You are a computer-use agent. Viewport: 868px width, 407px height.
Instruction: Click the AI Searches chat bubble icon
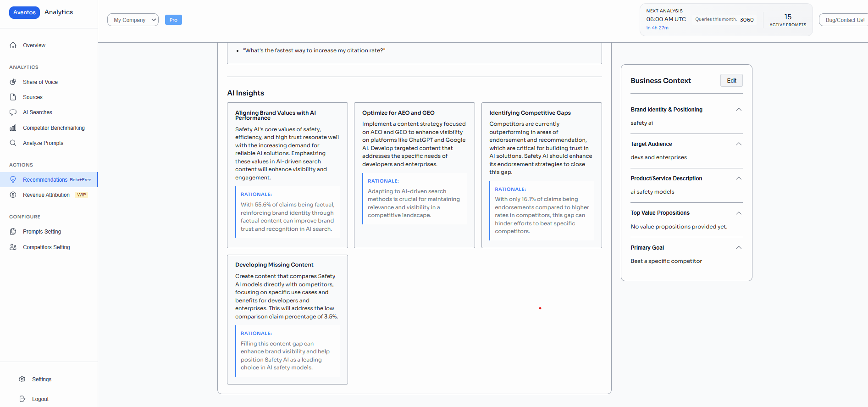(x=13, y=112)
